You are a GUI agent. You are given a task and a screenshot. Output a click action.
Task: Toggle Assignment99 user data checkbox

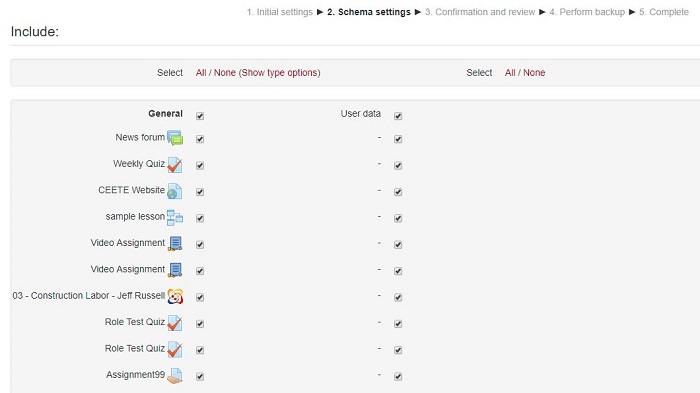pos(398,376)
